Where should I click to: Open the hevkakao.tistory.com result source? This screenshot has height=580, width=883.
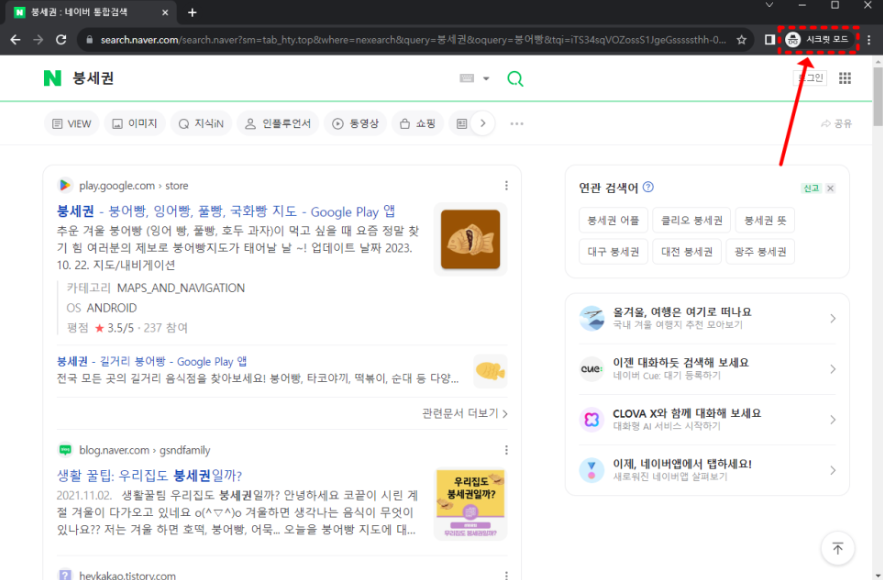(x=127, y=575)
